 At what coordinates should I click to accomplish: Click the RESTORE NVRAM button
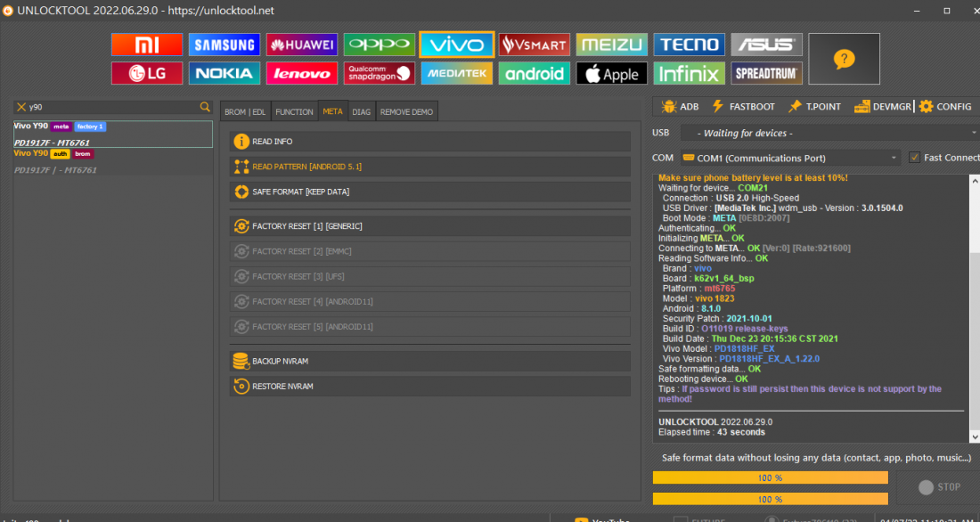point(430,387)
